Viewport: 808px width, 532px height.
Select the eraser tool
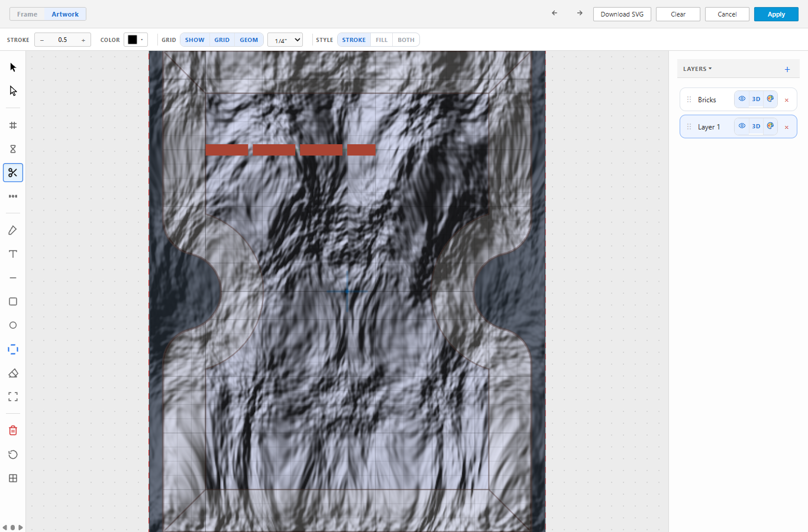(x=13, y=373)
